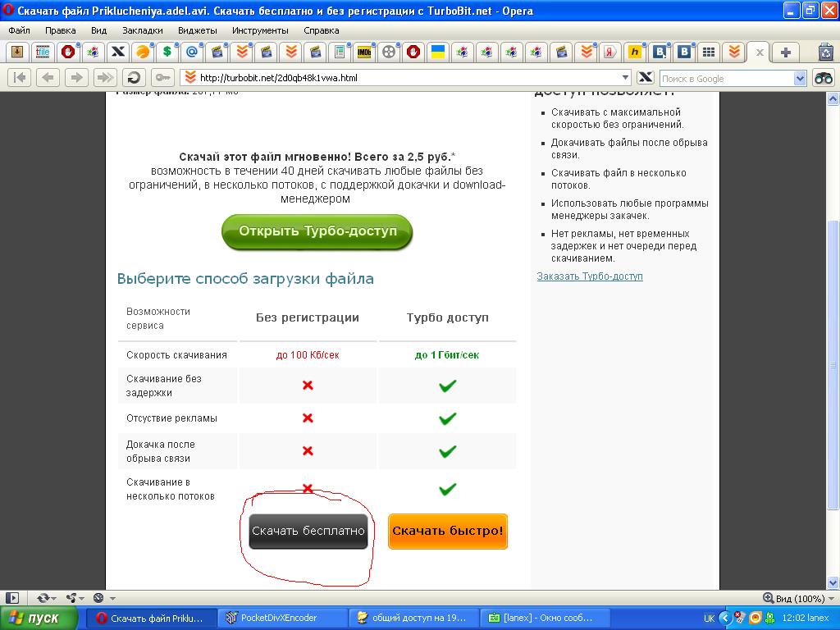The height and width of the screenshot is (630, 840).
Task: Go back with the Back arrow
Action: pyautogui.click(x=48, y=78)
